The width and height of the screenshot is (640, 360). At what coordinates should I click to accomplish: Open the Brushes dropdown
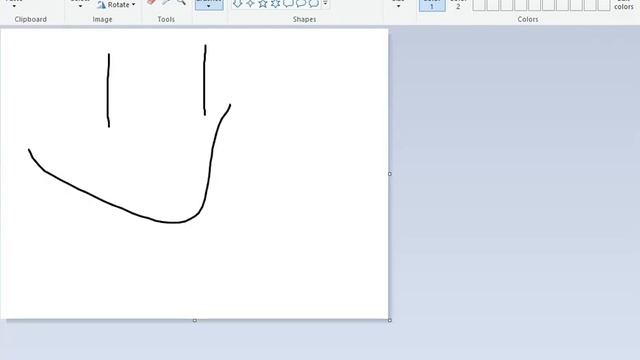point(209,4)
